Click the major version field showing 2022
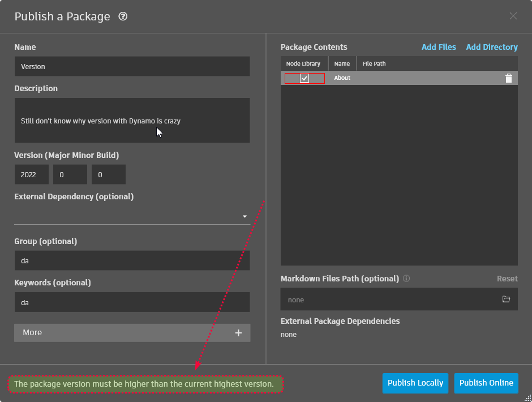This screenshot has width=532, height=402. click(x=31, y=174)
